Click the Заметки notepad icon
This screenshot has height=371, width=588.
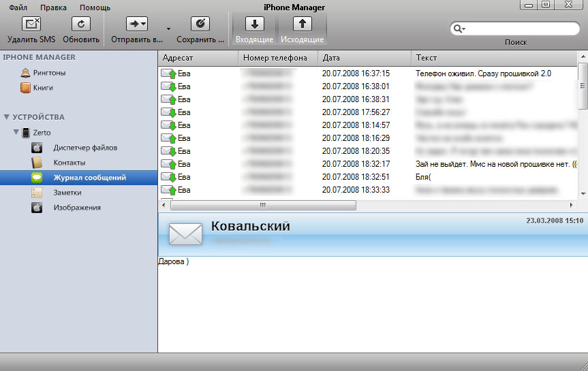pyautogui.click(x=37, y=193)
